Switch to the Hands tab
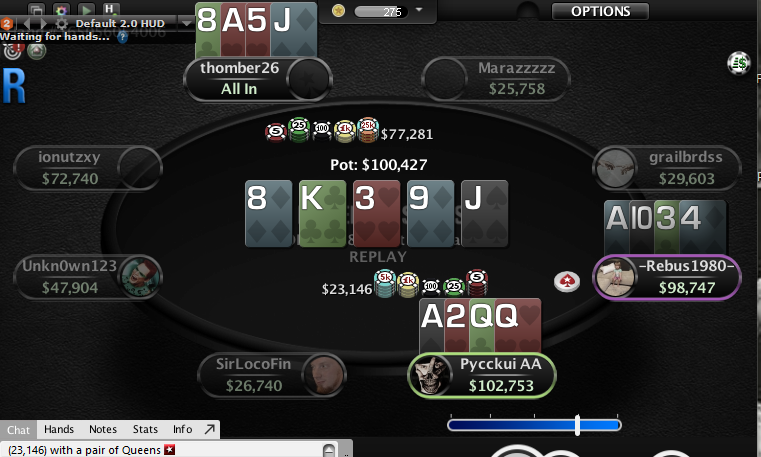Viewport: 761px width, 457px height. click(x=59, y=429)
